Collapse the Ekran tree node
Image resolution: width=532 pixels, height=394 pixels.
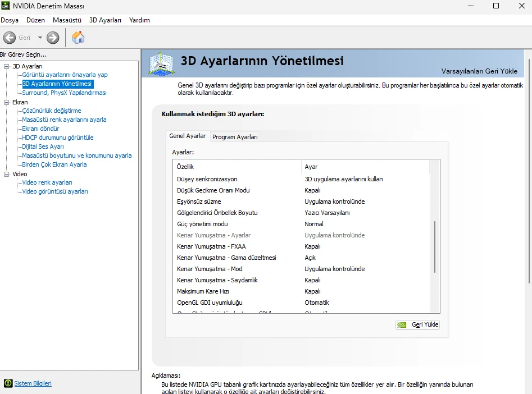click(6, 102)
